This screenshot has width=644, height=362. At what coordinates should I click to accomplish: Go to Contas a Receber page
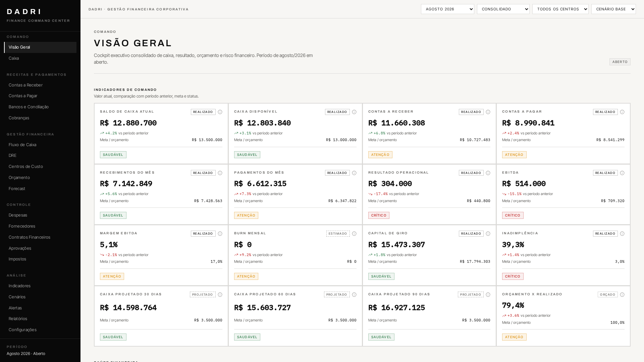(x=40, y=85)
